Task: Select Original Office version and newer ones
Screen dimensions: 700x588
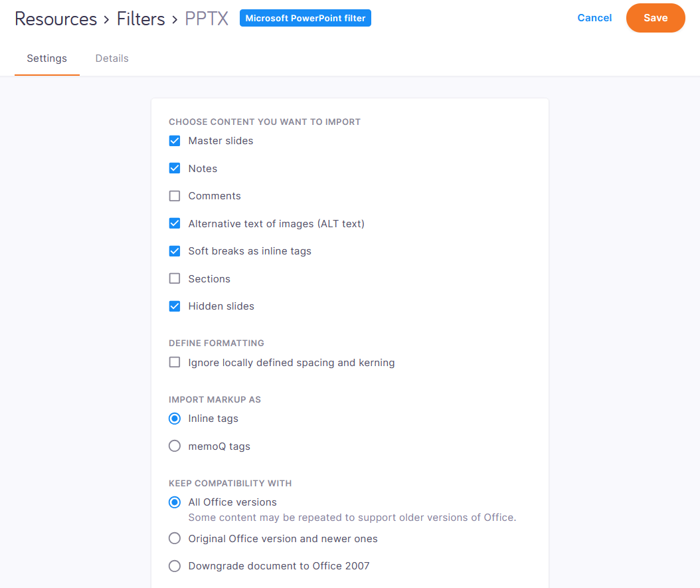Action: coord(175,538)
